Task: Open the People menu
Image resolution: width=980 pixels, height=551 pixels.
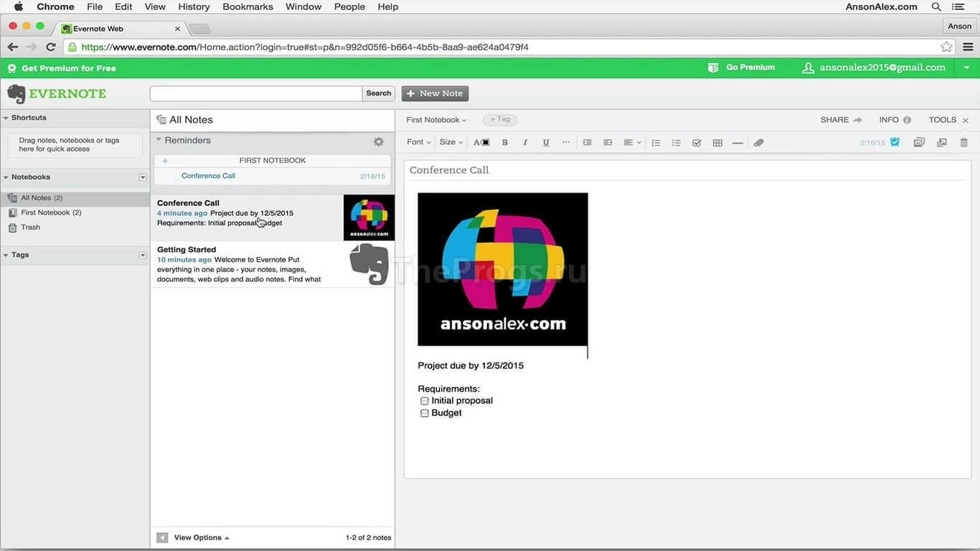Action: pos(349,6)
